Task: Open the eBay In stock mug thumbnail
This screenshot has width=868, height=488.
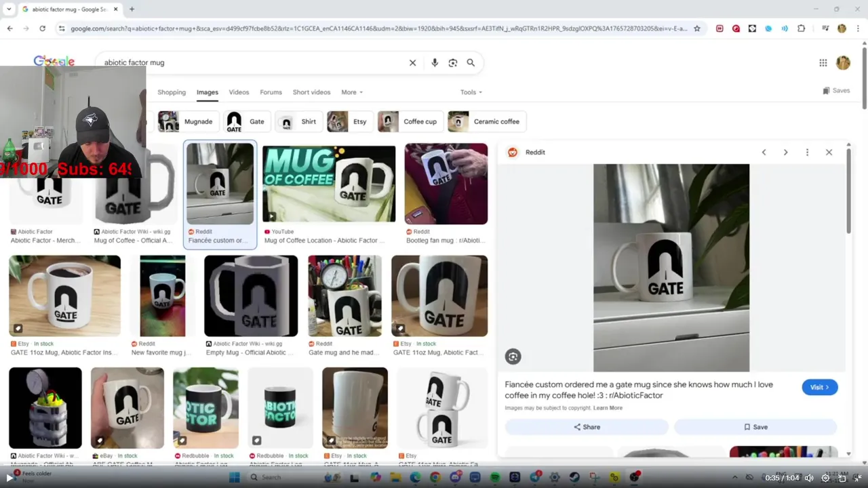Action: coord(127,408)
